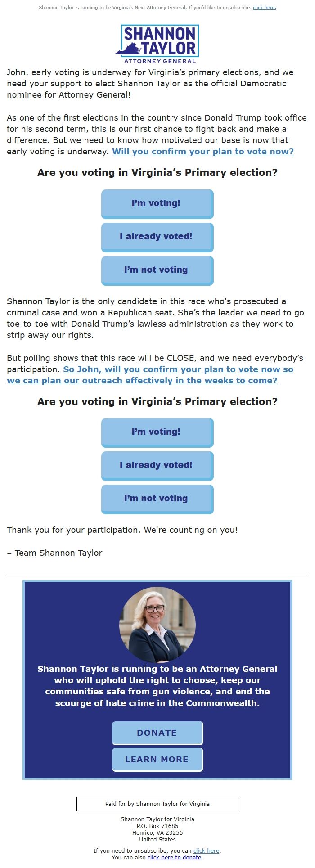
Task: Select "I'm not voting" in the first poll
Action: (x=157, y=270)
